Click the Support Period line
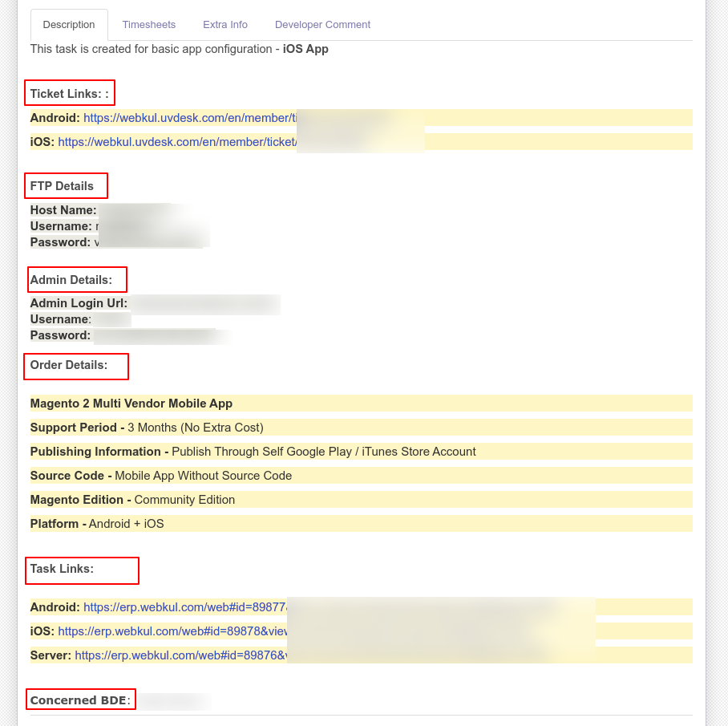This screenshot has height=726, width=728. point(147,428)
